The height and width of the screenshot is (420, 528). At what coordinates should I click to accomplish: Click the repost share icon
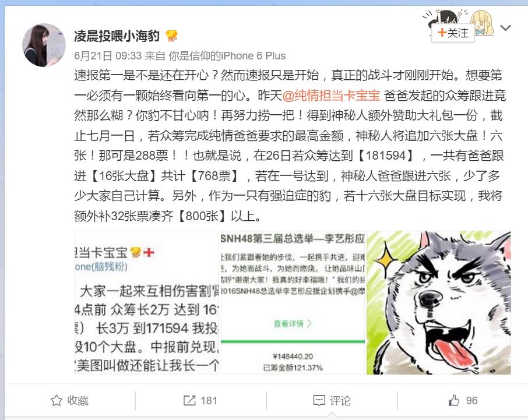point(189,400)
